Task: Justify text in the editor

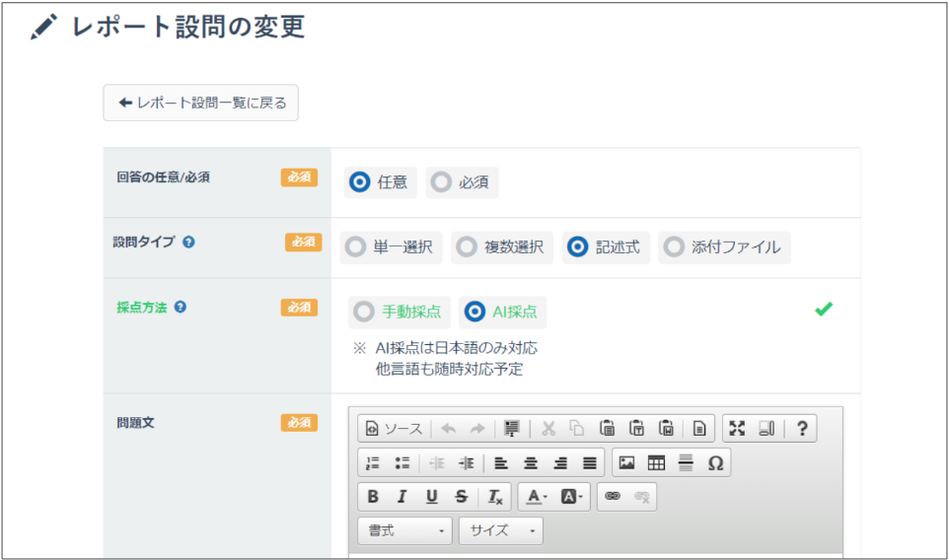Action: [590, 463]
